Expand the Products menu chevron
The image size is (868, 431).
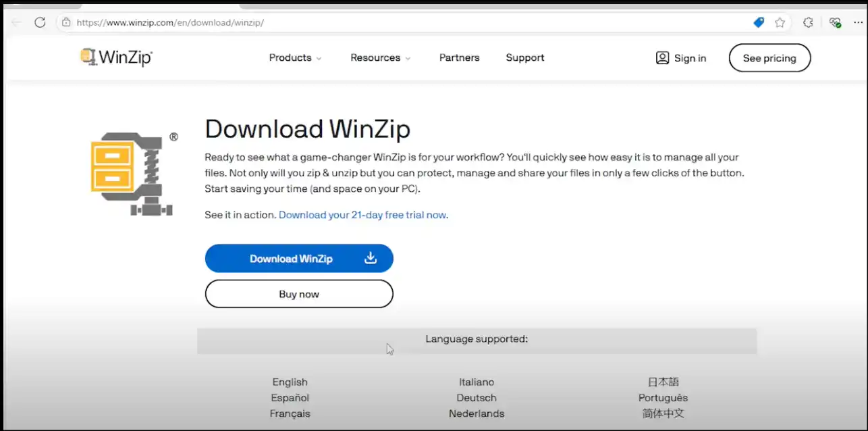[319, 59]
